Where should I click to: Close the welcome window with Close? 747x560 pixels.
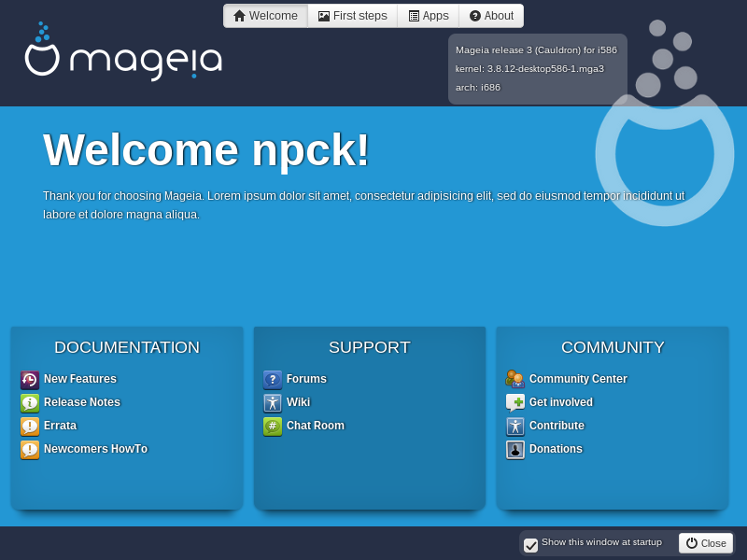pos(706,543)
